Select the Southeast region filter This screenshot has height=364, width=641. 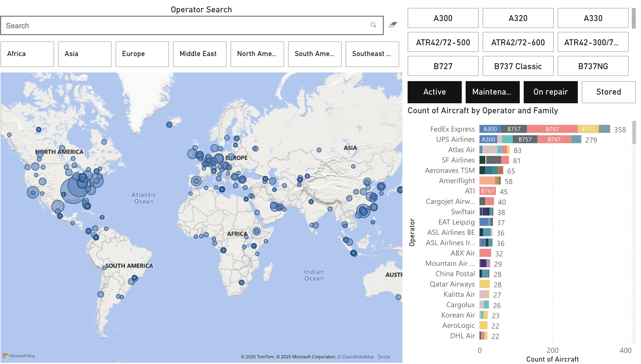click(372, 54)
